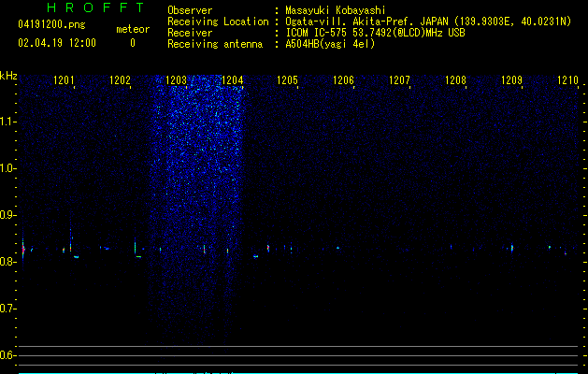Click the 1201 time marker
The height and width of the screenshot is (374, 588).
point(64,80)
